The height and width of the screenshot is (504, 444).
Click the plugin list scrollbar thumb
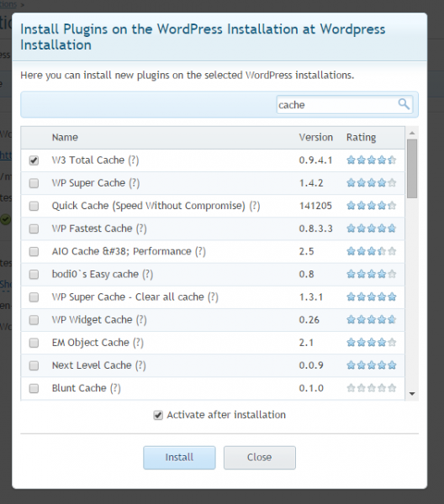[412, 169]
